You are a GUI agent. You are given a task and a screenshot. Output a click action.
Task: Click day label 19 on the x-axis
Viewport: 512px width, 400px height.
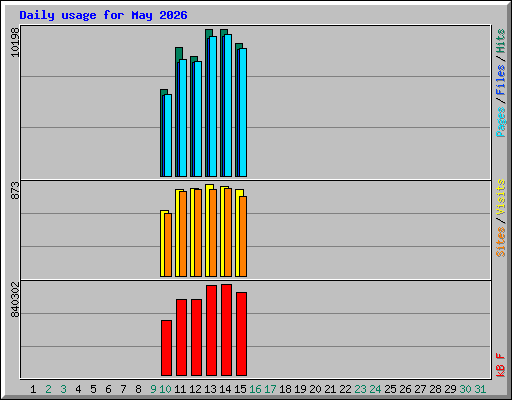pos(300,389)
